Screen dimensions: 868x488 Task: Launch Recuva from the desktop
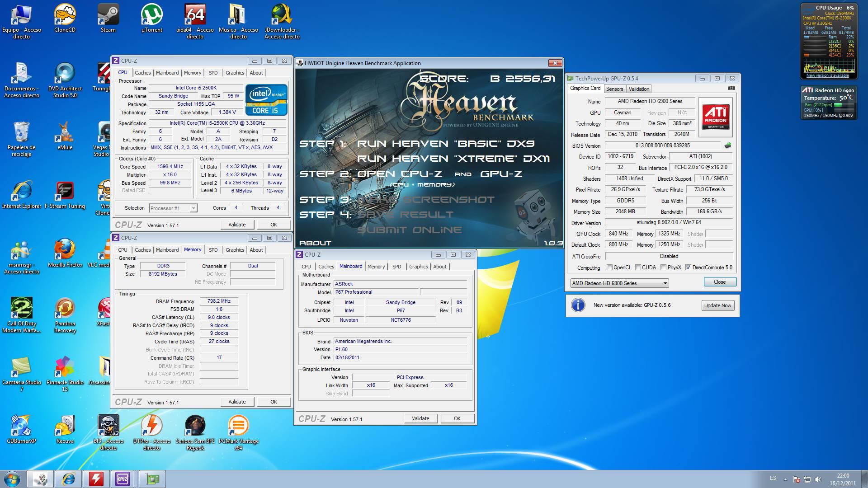[65, 430]
